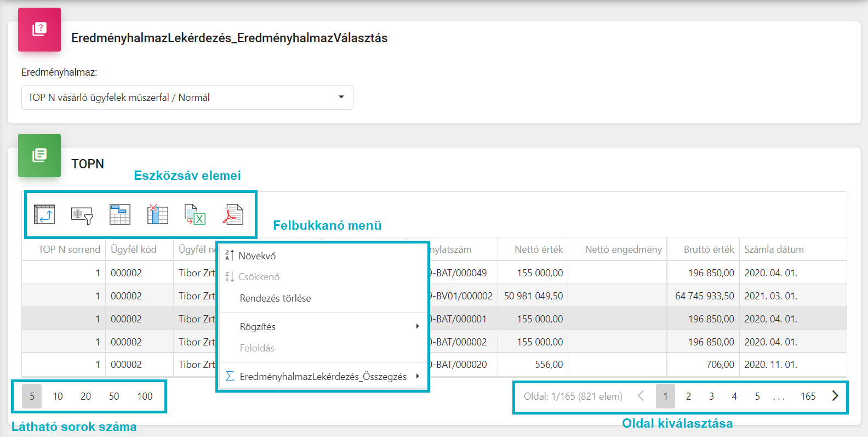Go to the previous page arrow

tap(641, 396)
